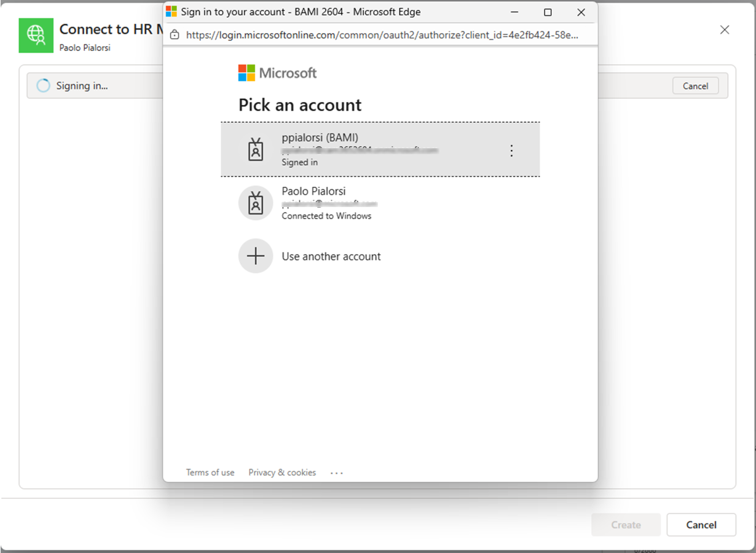Open the Terms of use link
This screenshot has width=756, height=553.
[x=210, y=473]
